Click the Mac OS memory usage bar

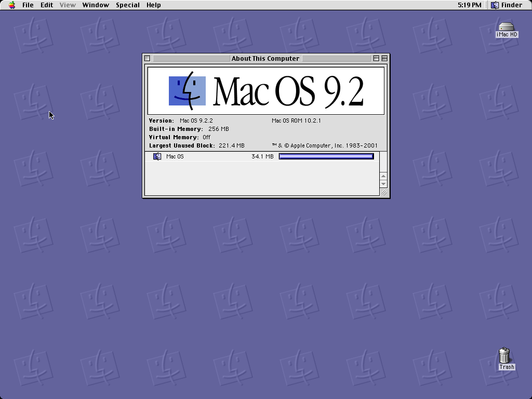click(326, 156)
